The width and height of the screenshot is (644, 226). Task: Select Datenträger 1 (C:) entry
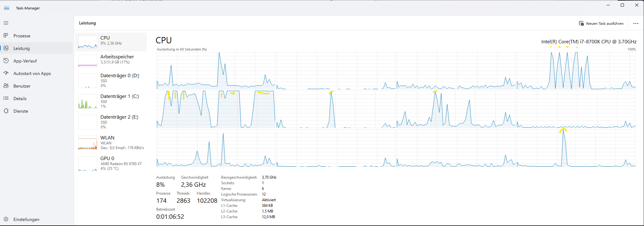coord(111,101)
